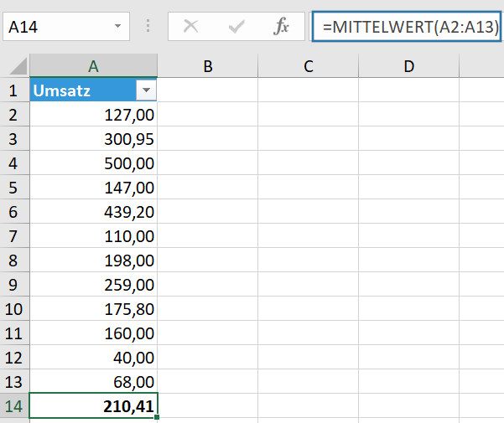This screenshot has height=423, width=504.
Task: Select row 4 header
Action: 14,162
